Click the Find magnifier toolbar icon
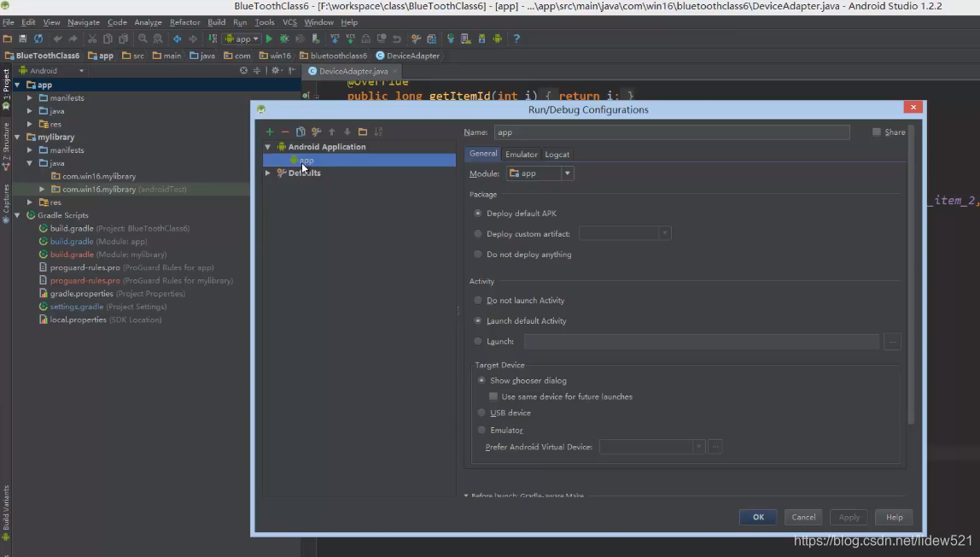980x557 pixels. point(143,38)
